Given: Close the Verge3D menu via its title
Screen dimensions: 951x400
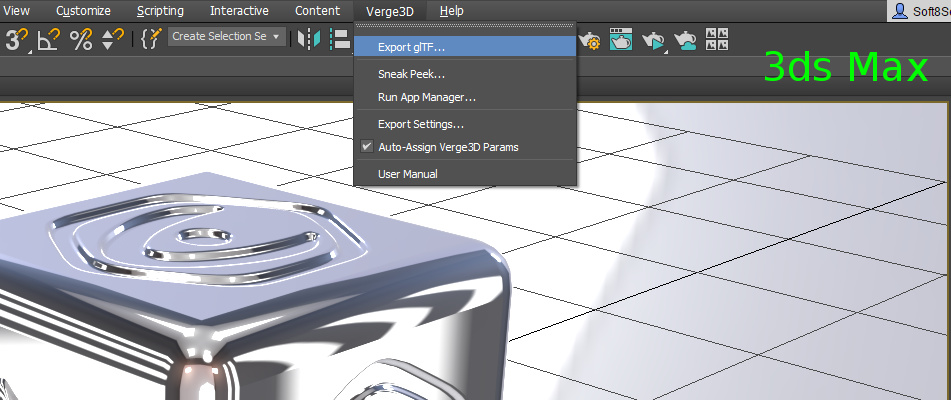Looking at the screenshot, I should click(390, 10).
